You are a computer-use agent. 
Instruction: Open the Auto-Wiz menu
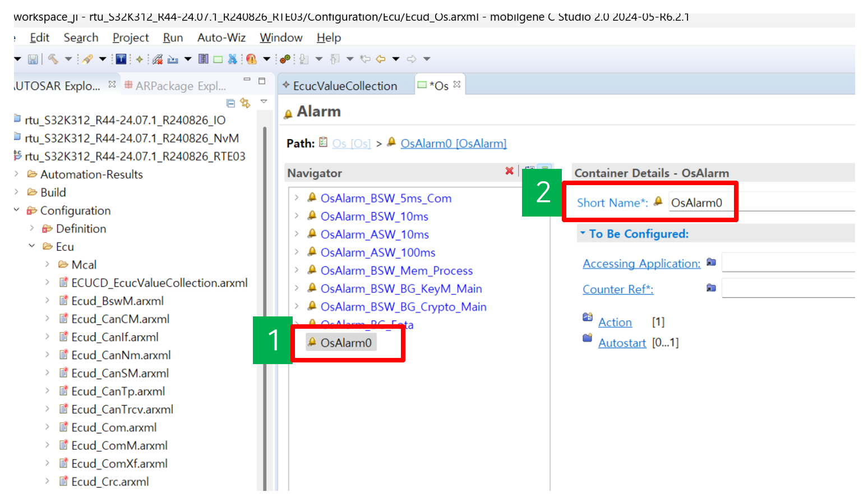(x=221, y=38)
